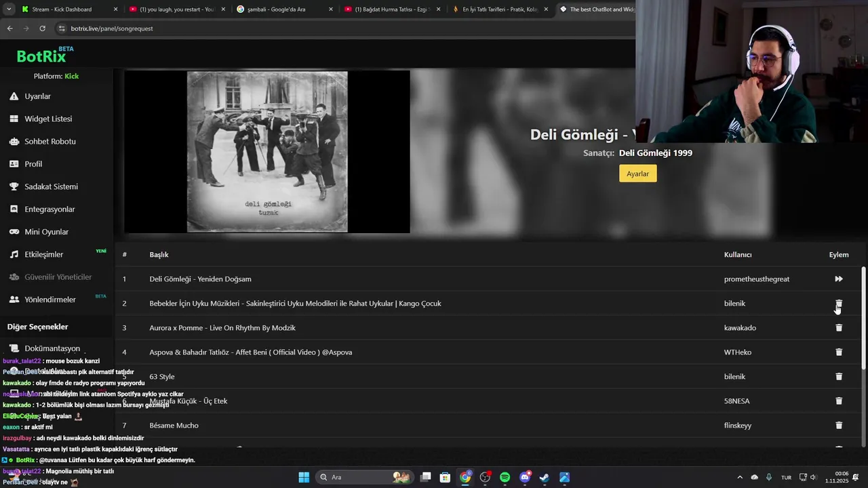Click the Eylem column header
868x488 pixels.
tap(839, 254)
